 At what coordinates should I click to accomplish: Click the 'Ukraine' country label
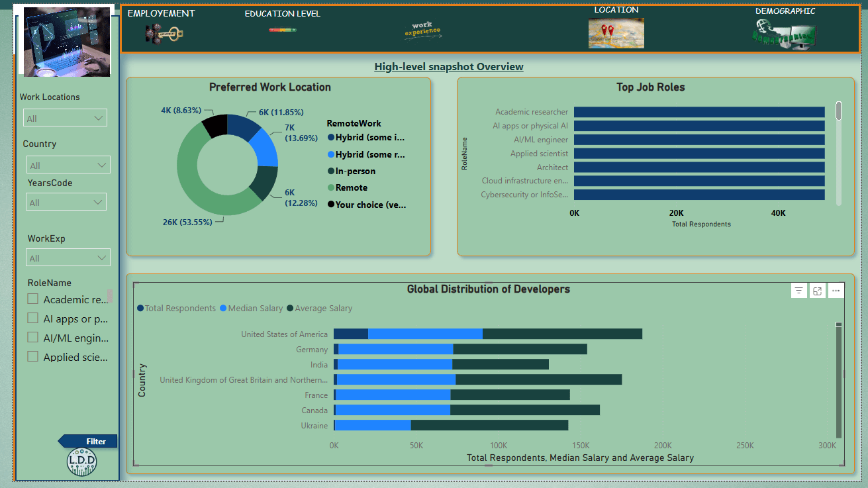(314, 426)
